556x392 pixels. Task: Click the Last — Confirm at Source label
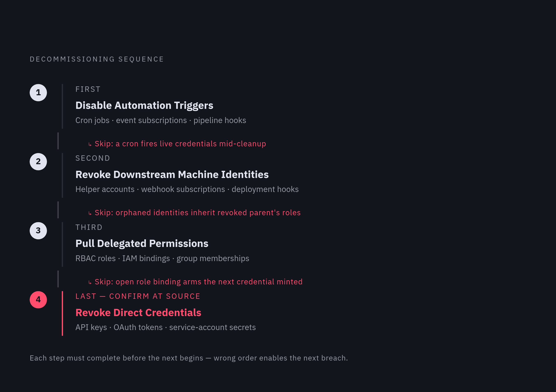point(138,297)
